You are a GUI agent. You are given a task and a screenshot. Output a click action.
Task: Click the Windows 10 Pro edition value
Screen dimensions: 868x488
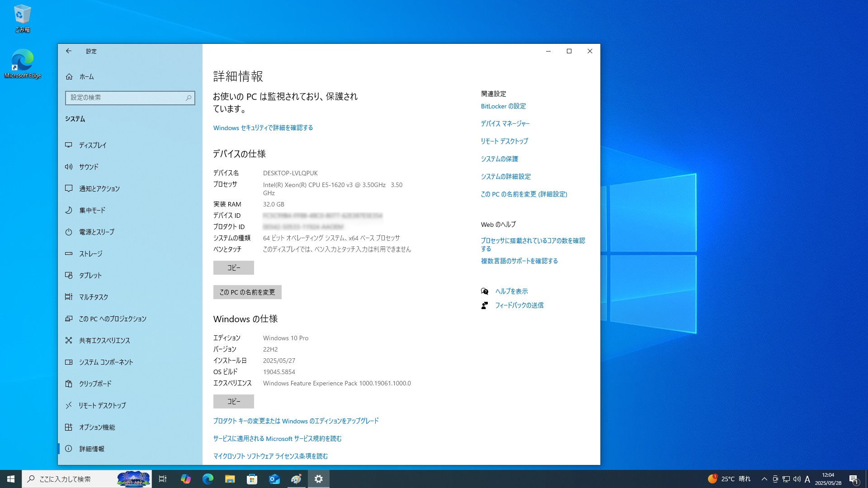pos(286,338)
